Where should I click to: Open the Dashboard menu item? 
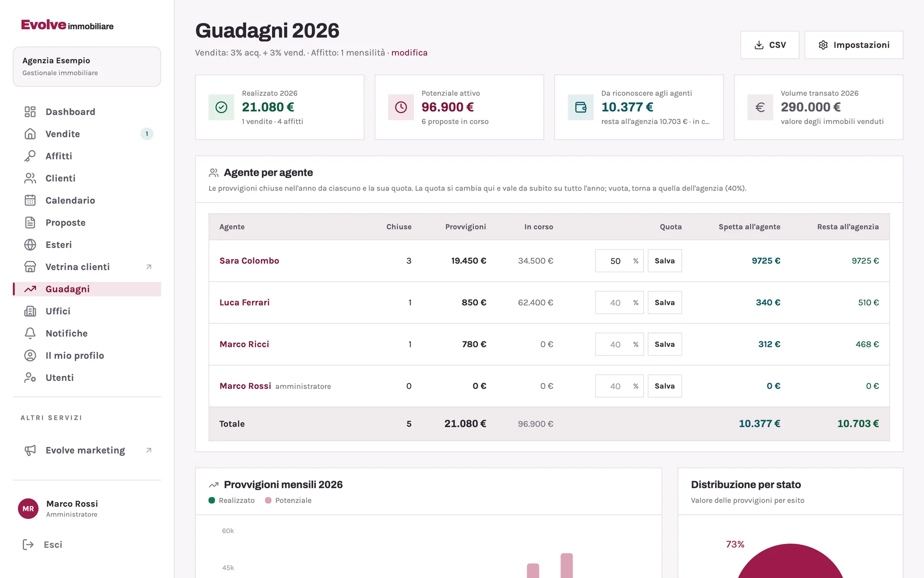[87, 112]
